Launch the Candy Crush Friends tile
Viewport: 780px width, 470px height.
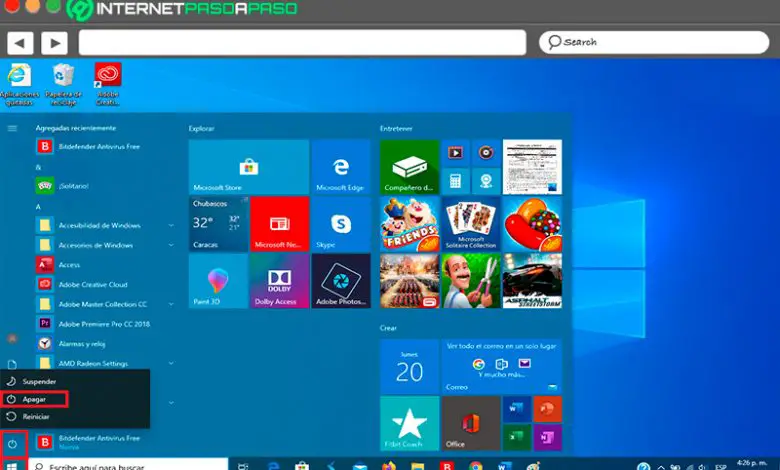[x=409, y=224]
